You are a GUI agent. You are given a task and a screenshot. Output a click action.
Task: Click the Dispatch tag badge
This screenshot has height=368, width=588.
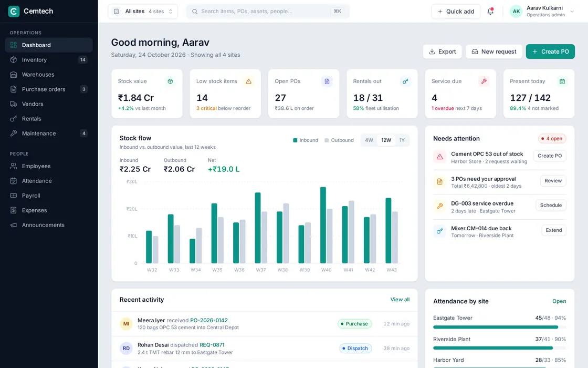pos(355,349)
